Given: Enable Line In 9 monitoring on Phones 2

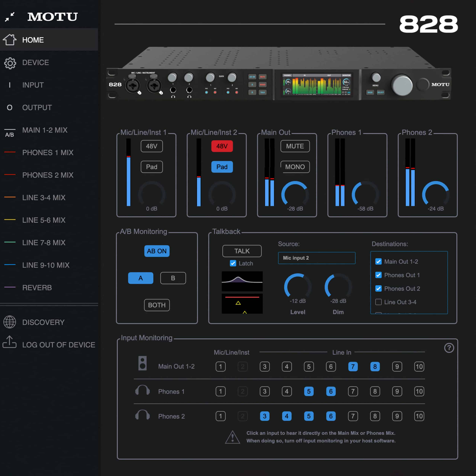Looking at the screenshot, I should pos(397,416).
